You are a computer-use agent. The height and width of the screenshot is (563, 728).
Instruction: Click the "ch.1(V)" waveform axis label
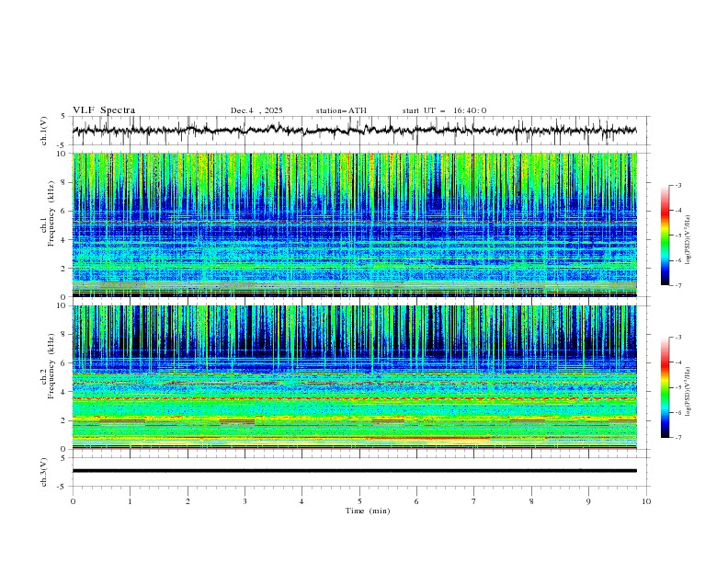coord(44,131)
